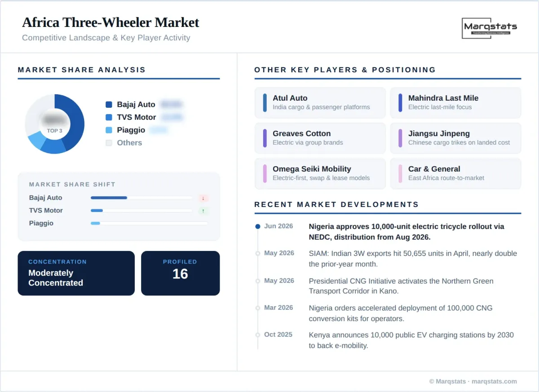This screenshot has width=539, height=392.
Task: Click the red down-arrow badge for Bajaj Auto
Action: tap(203, 198)
